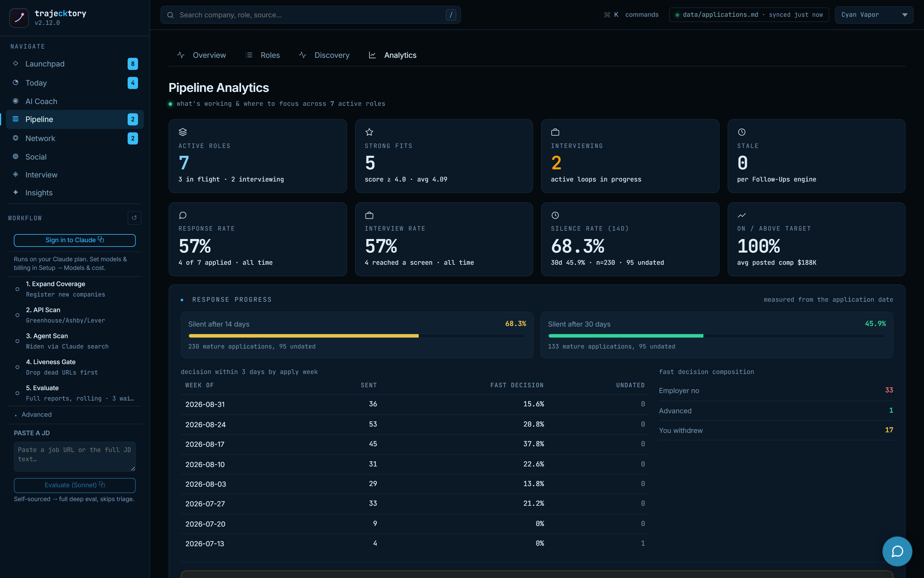
Task: Switch to the Discovery tab
Action: click(x=324, y=55)
